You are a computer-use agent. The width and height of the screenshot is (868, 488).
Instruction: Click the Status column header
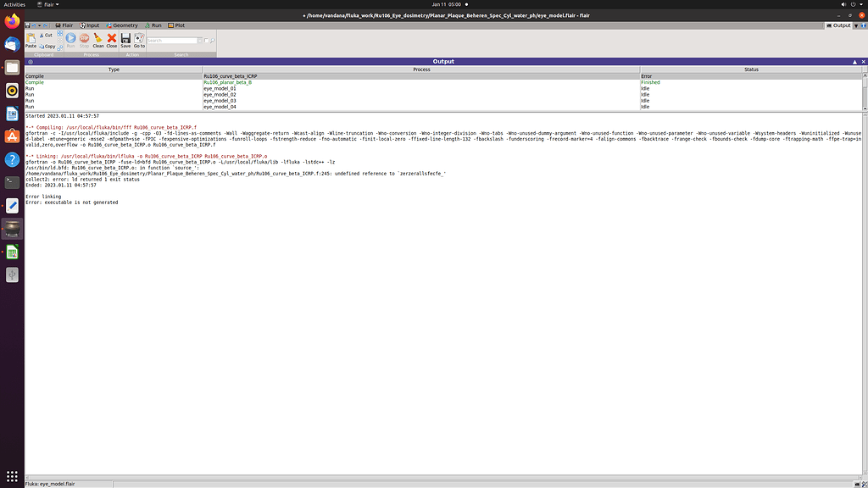(x=750, y=69)
